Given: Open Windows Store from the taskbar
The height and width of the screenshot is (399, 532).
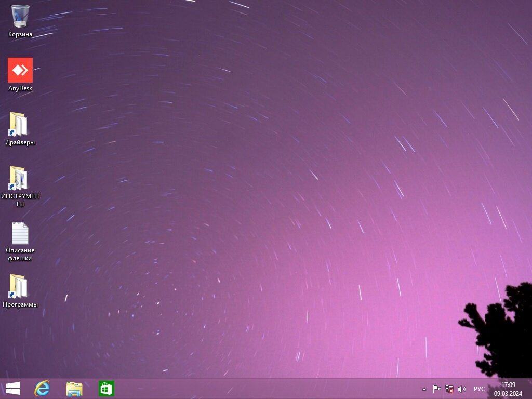Looking at the screenshot, I should coord(106,389).
